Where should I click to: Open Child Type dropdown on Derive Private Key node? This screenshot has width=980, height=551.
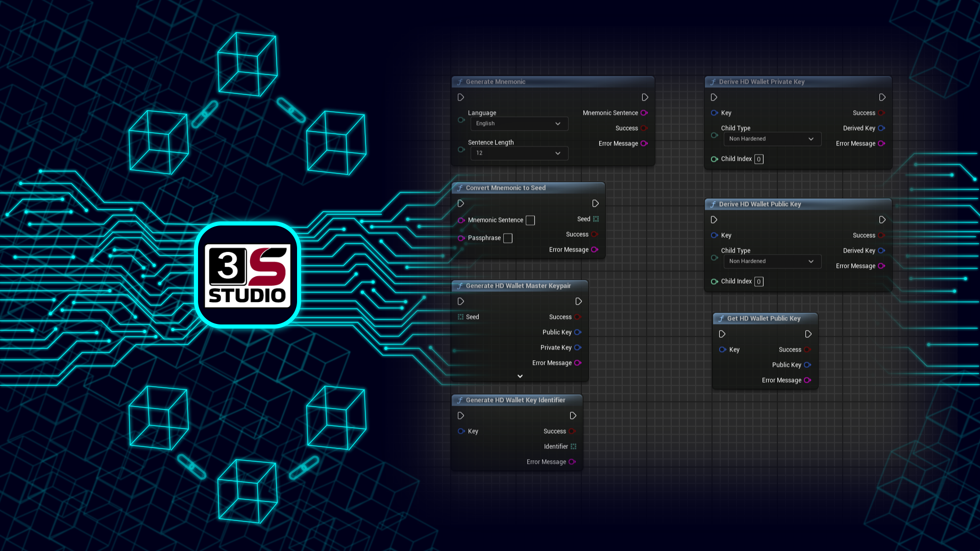click(x=772, y=139)
